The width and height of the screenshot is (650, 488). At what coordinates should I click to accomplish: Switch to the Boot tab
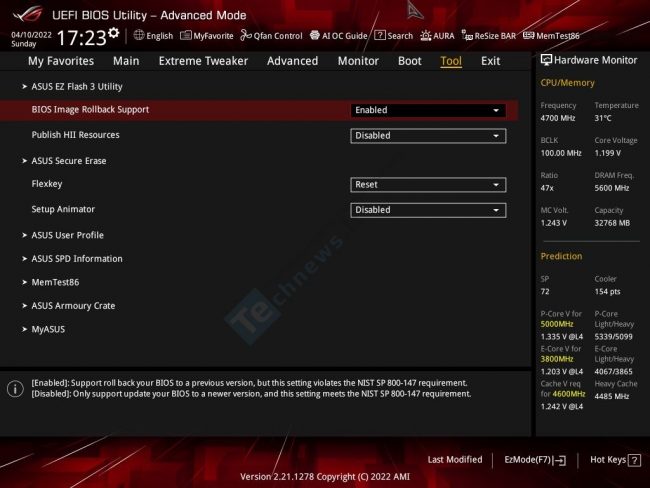pyautogui.click(x=410, y=61)
